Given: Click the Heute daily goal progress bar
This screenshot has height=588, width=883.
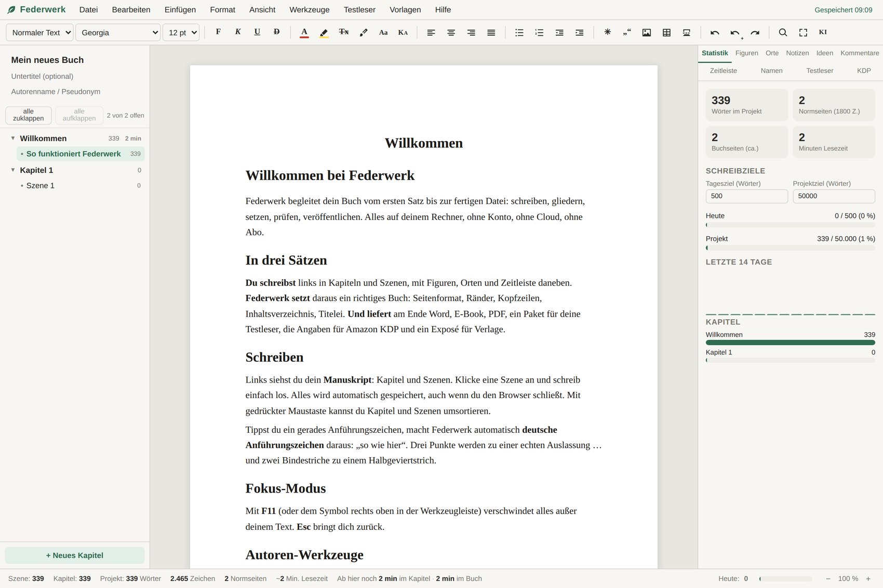Looking at the screenshot, I should click(791, 225).
